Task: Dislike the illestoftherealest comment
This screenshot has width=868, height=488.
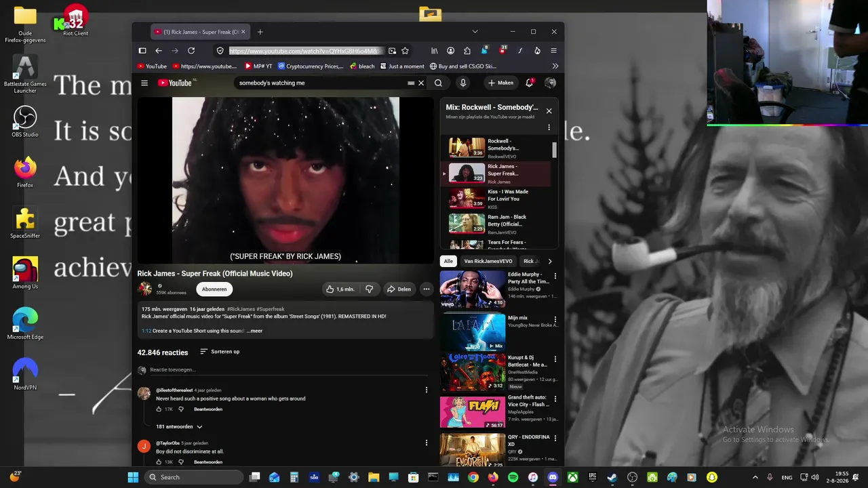Action: point(181,409)
